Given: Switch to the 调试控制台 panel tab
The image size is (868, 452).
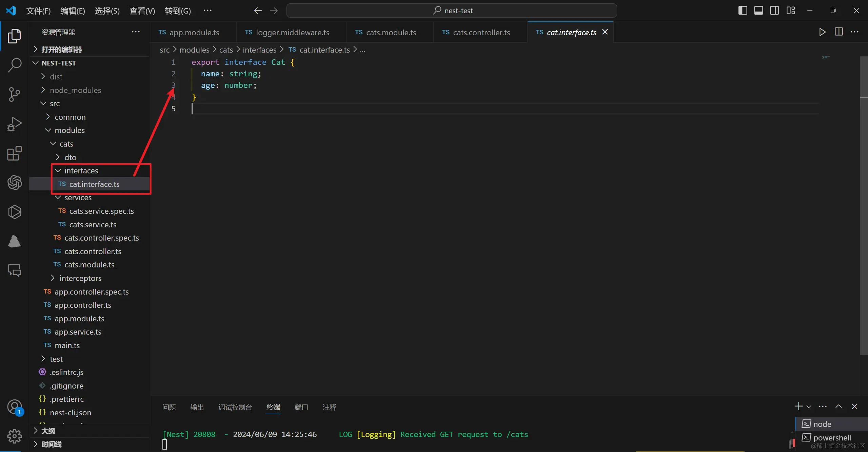Looking at the screenshot, I should tap(235, 407).
